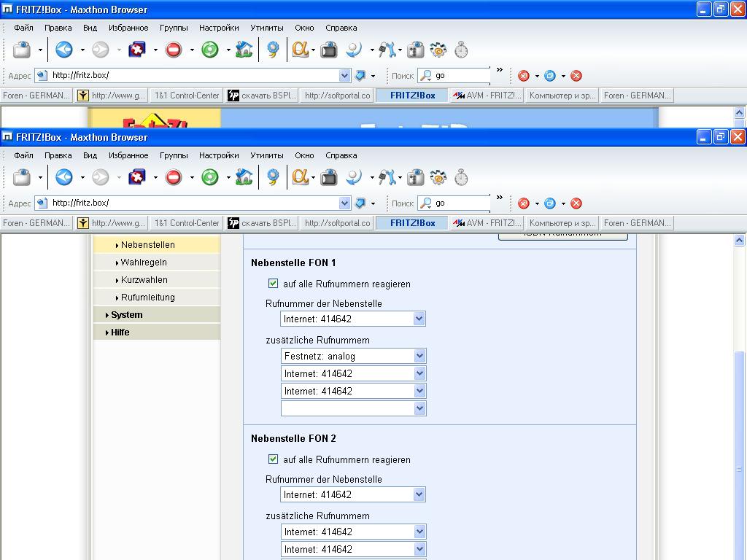The width and height of the screenshot is (747, 560).
Task: Click the grey forward arrow in front window
Action: click(100, 178)
